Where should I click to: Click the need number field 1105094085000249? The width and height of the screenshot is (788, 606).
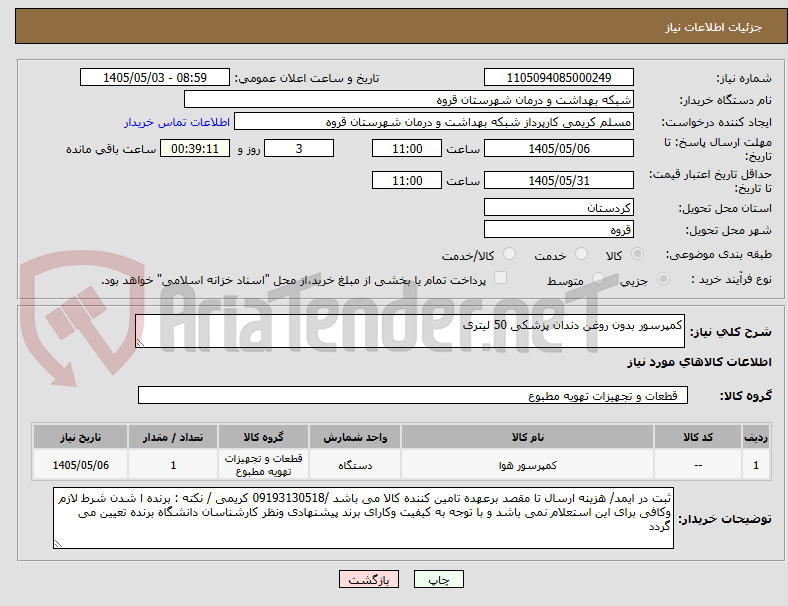tap(558, 77)
